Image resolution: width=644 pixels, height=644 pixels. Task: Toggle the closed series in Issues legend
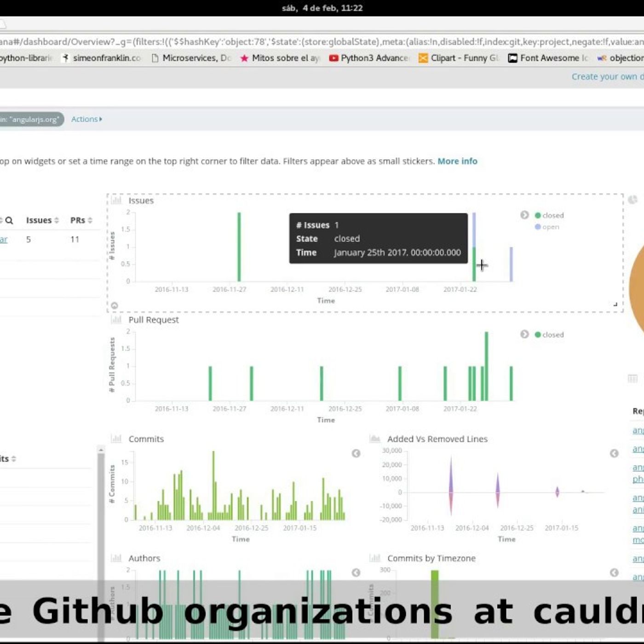click(549, 215)
